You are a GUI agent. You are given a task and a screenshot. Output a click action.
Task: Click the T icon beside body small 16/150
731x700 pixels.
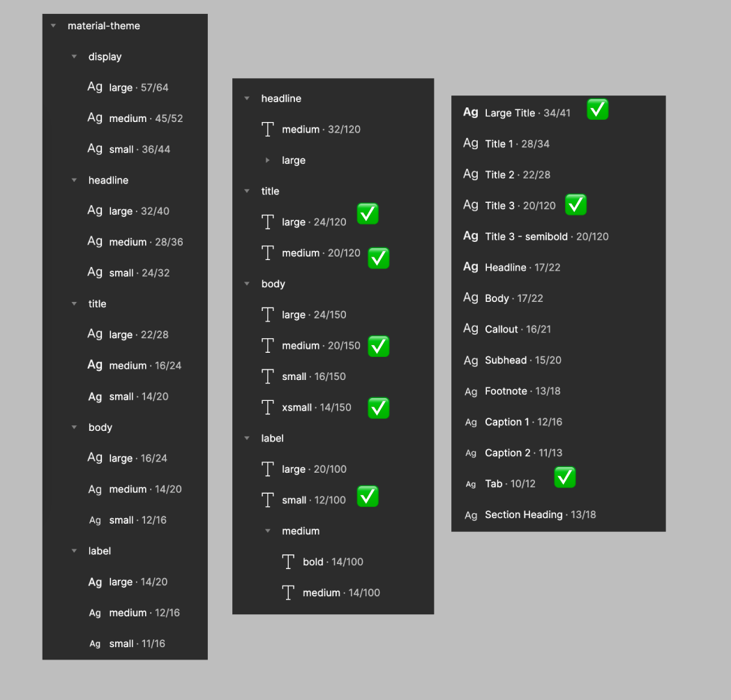[x=268, y=376]
